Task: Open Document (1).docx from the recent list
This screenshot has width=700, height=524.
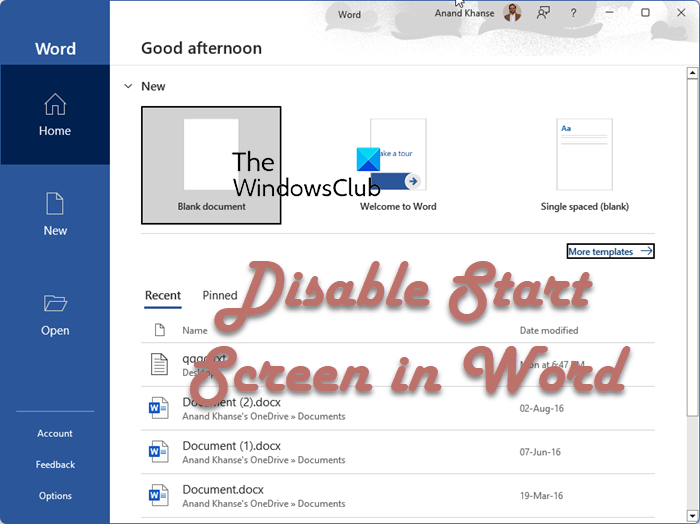Action: pyautogui.click(x=398, y=452)
